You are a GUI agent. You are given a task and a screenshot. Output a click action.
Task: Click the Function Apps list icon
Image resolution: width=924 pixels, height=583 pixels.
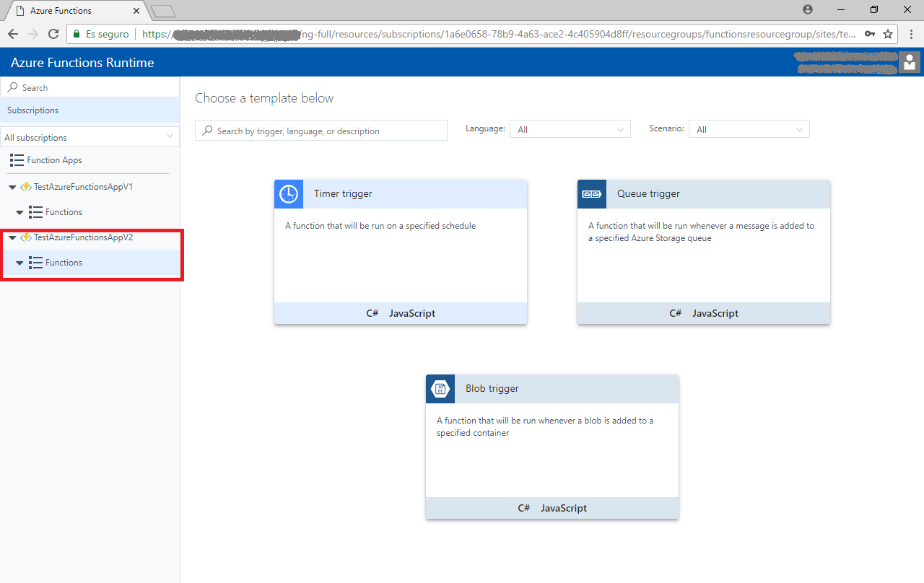click(17, 160)
